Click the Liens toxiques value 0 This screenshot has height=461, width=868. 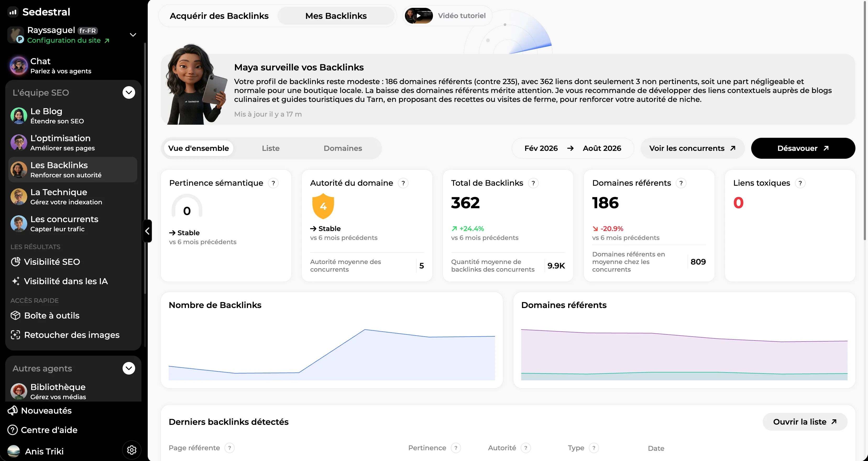pyautogui.click(x=738, y=202)
